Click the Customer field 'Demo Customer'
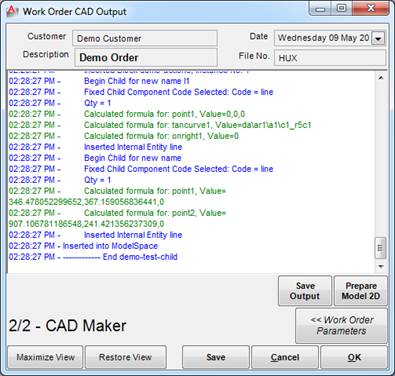 pyautogui.click(x=145, y=38)
